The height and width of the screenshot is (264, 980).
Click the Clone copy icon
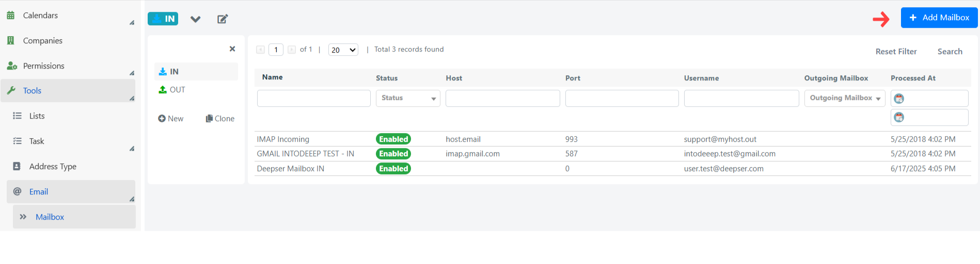209,119
